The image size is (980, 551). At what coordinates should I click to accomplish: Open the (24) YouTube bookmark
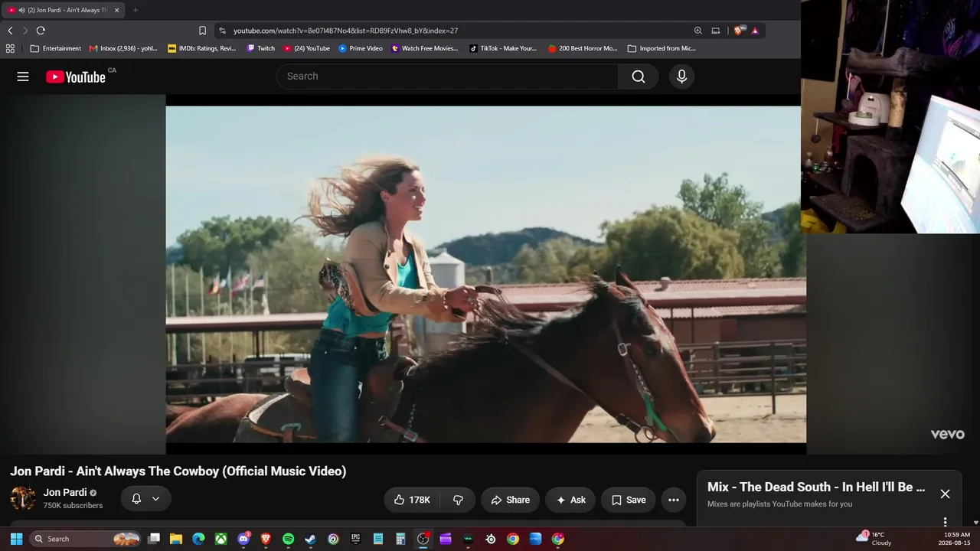click(306, 48)
